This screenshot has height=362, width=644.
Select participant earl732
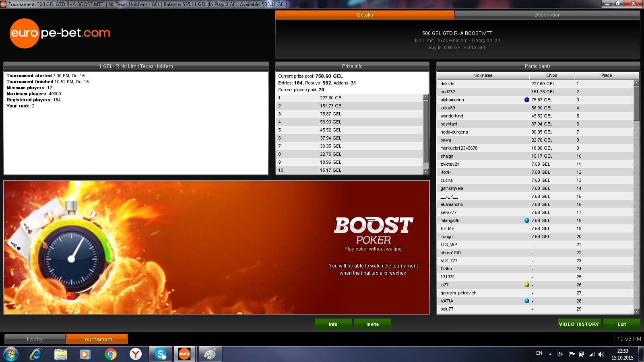(535, 92)
